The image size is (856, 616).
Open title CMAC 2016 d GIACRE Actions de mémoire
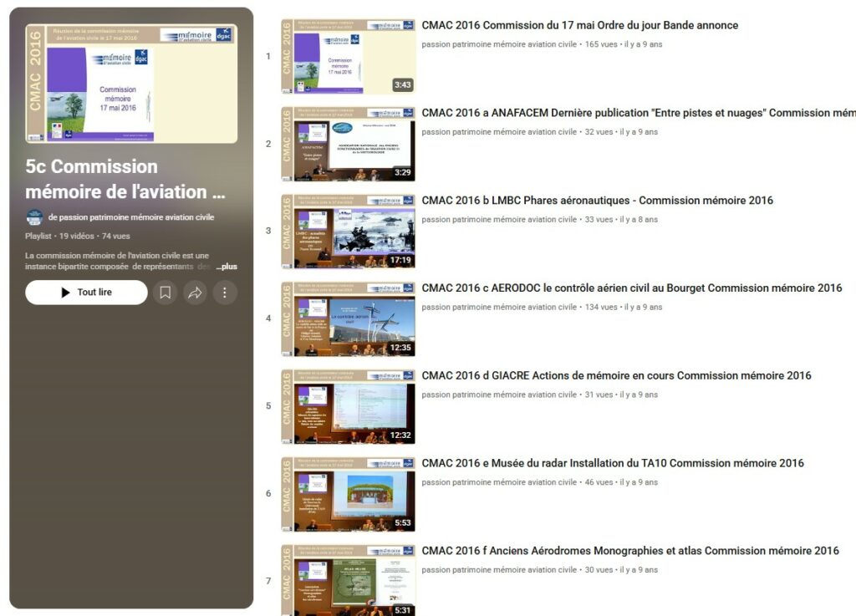[616, 375]
